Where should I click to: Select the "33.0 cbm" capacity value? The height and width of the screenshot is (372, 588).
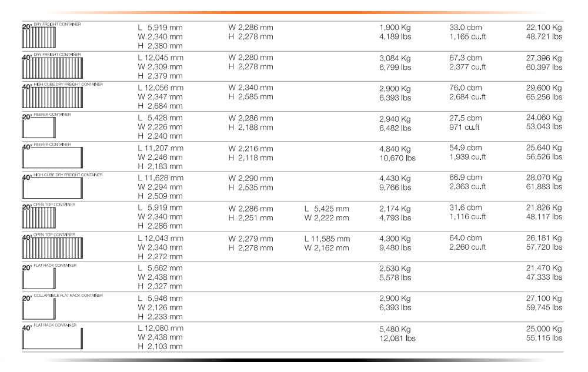pos(465,28)
